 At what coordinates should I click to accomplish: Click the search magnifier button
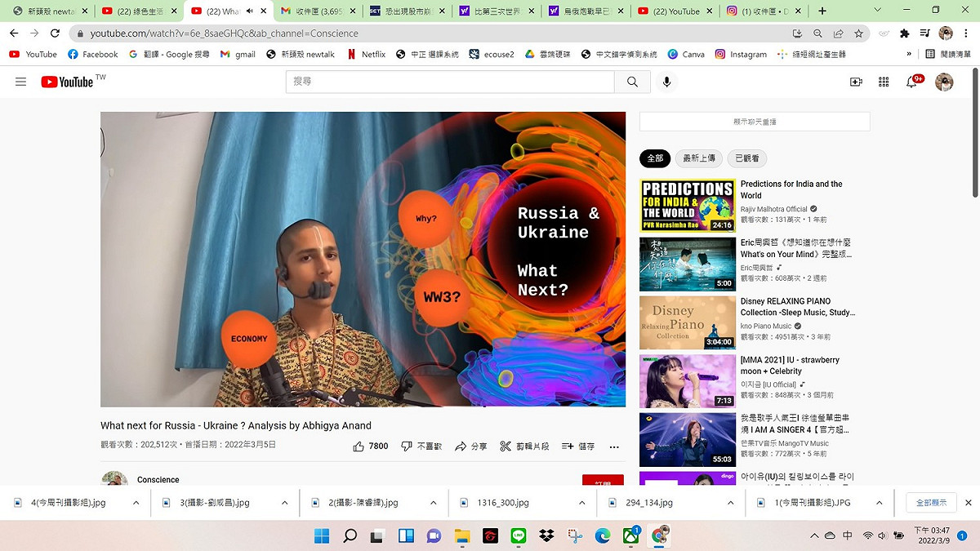tap(632, 82)
